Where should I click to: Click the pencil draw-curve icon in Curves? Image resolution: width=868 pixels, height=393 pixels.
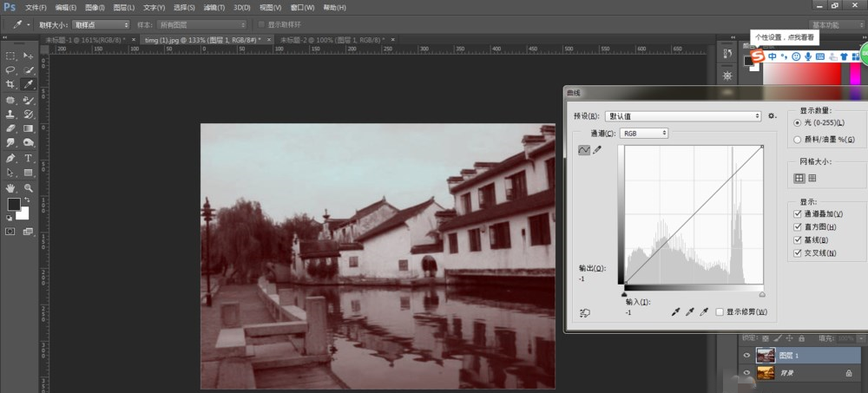597,150
